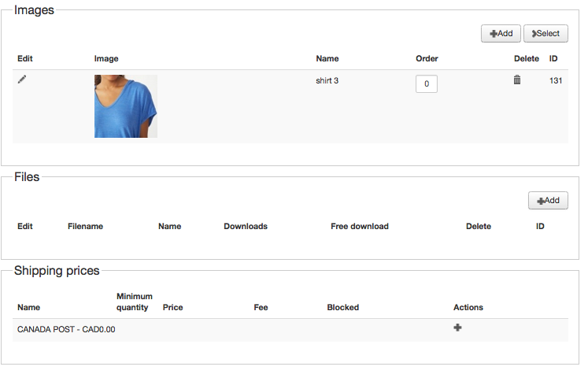Viewport: 588px width, 374px height.
Task: Click Add button in Images section
Action: (x=501, y=33)
